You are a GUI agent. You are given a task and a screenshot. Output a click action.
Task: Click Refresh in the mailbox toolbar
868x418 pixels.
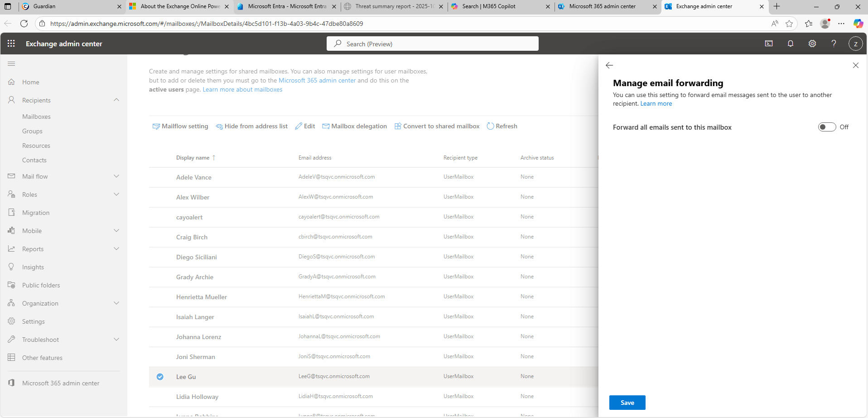(502, 126)
